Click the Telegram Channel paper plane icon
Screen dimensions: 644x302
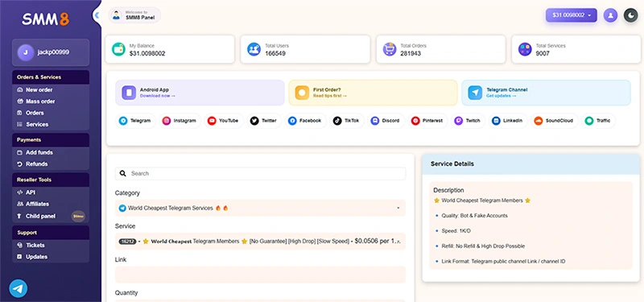[x=475, y=93]
